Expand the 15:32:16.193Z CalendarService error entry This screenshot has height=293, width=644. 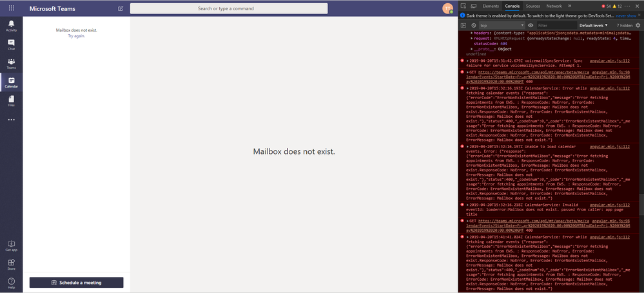[x=468, y=88]
